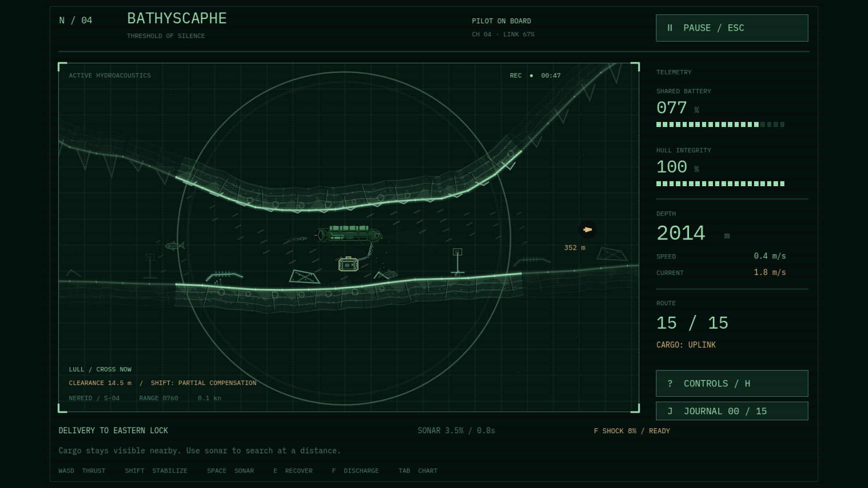Click the bathyscaphe submarine in the sonar view

point(348,234)
